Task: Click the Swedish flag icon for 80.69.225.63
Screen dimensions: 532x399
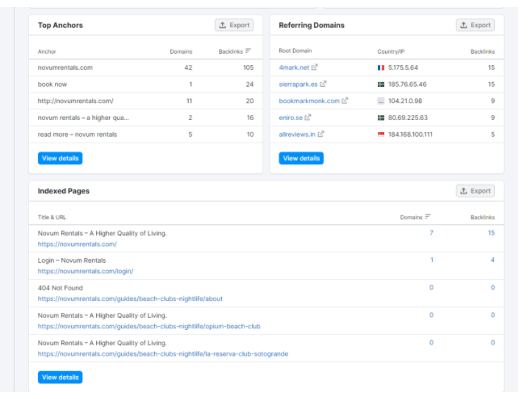Action: tap(381, 118)
